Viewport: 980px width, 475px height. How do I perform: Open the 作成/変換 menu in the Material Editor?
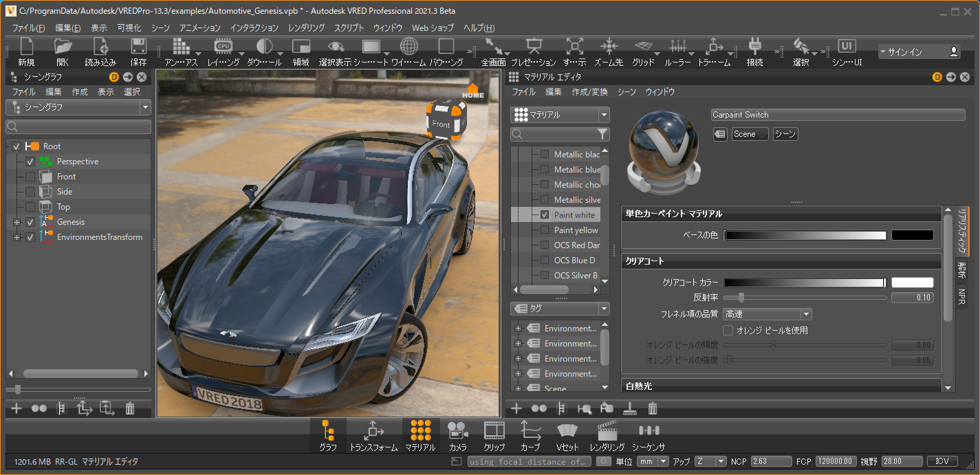(x=589, y=91)
